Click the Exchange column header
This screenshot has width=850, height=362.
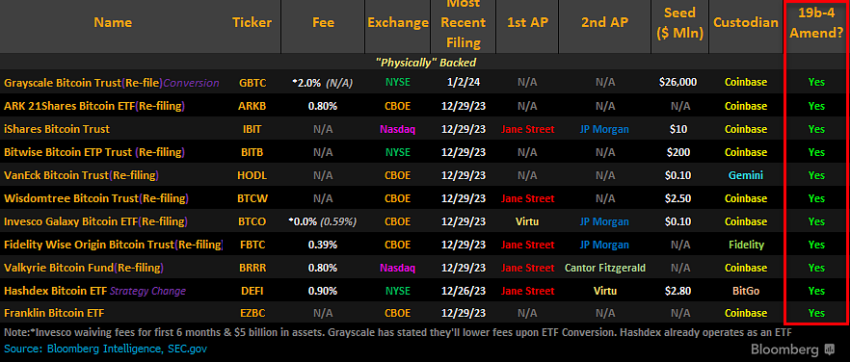click(x=398, y=22)
